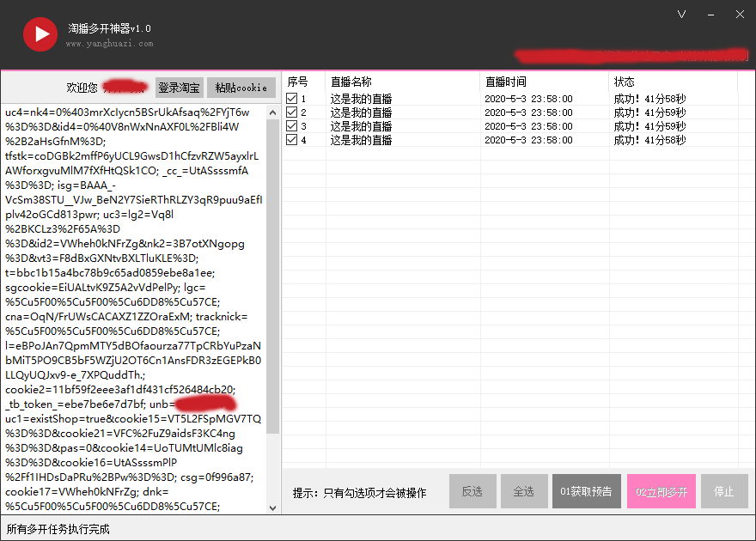Click row 3 status 成功! 41分59秒
Viewport: 756px width, 541px height.
[649, 126]
